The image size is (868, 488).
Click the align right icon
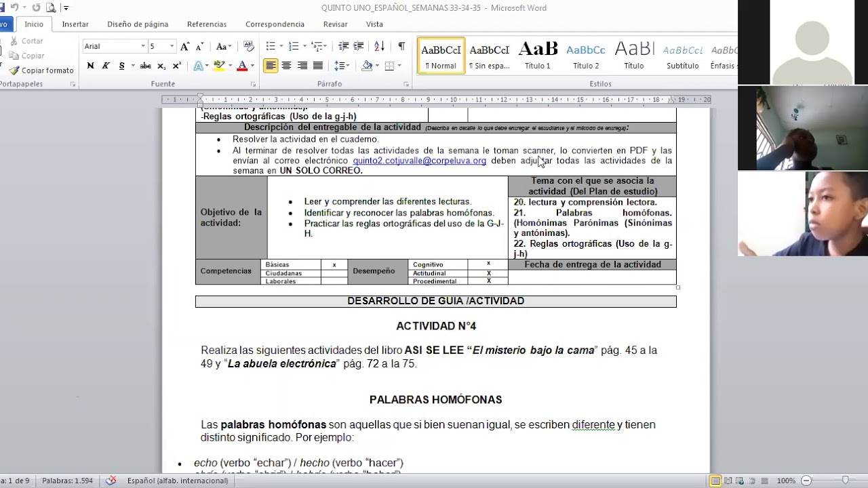(x=302, y=66)
